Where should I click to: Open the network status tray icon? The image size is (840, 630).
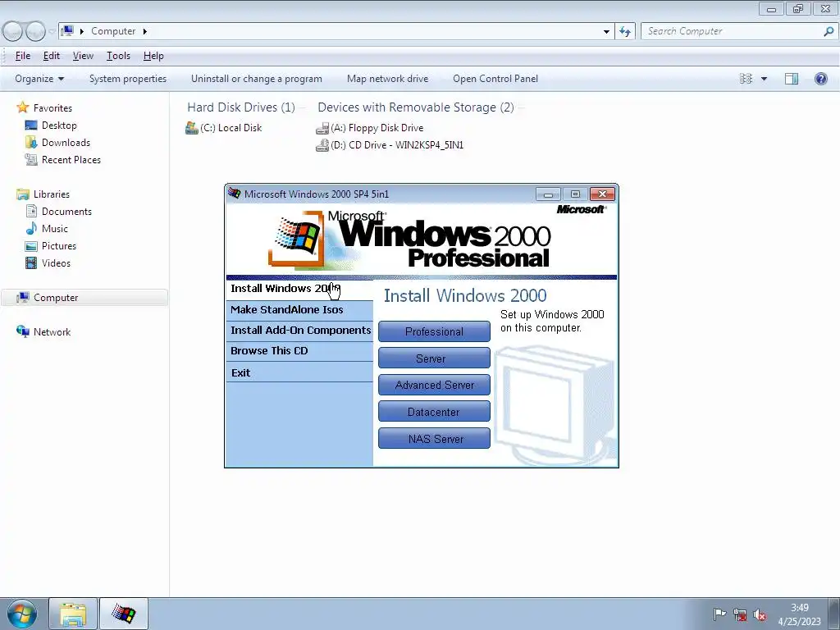click(x=740, y=614)
